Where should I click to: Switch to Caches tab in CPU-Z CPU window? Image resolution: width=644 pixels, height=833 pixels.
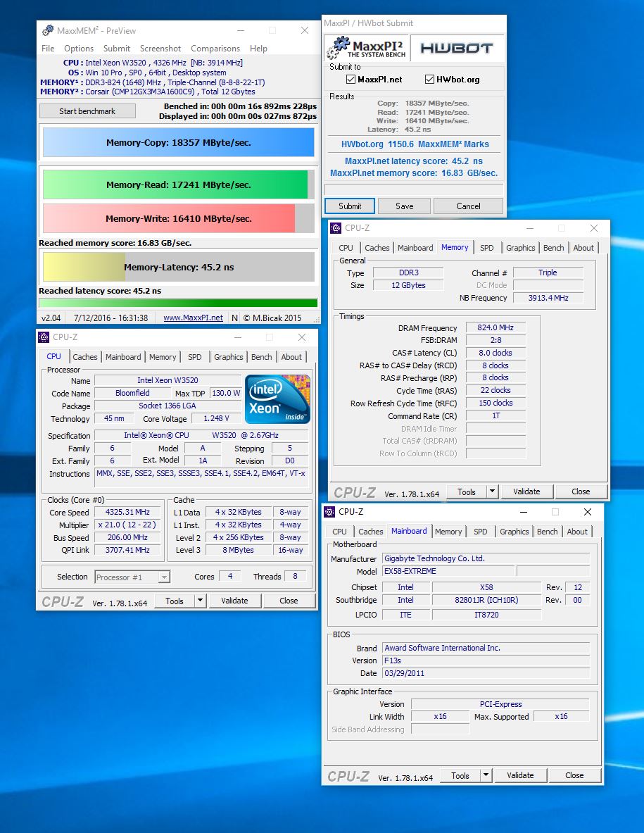tap(85, 357)
